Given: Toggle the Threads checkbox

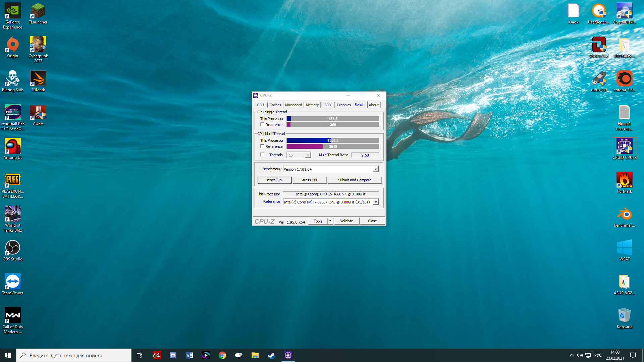Looking at the screenshot, I should (x=262, y=155).
